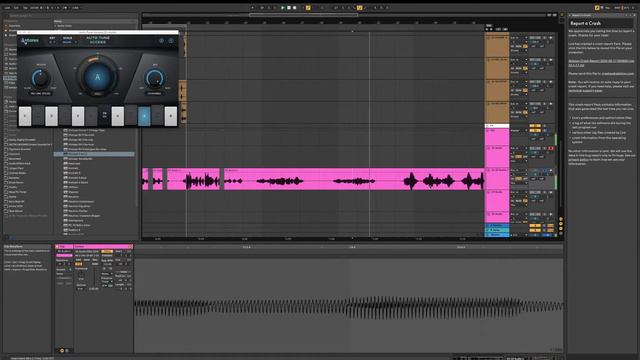Click the Clip tab header in clip view

pos(64,247)
